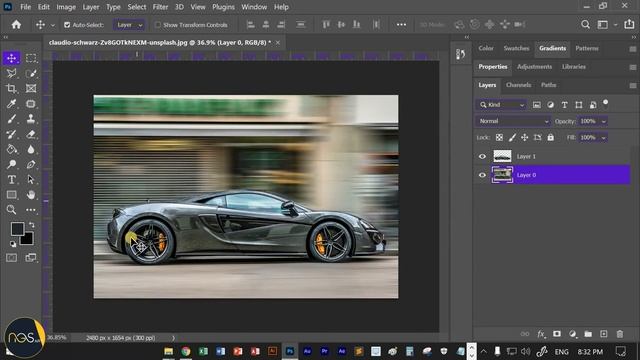Select the Dodge tool
The width and height of the screenshot is (640, 360).
coord(11,164)
